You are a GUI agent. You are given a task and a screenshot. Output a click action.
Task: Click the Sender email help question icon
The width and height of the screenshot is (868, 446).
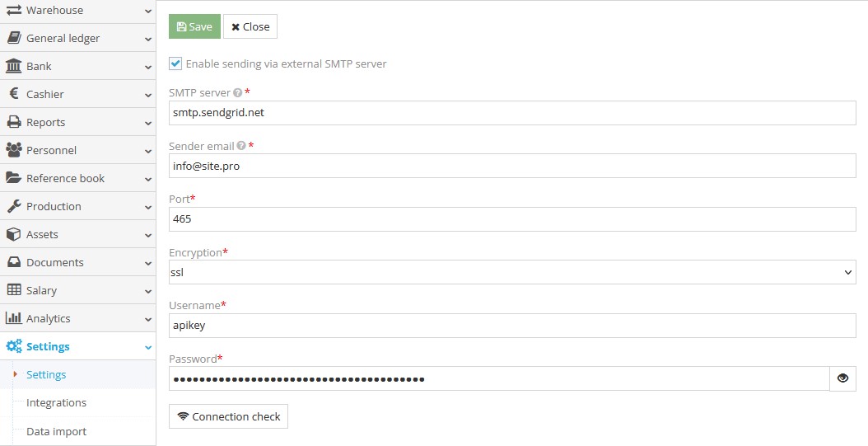[241, 146]
